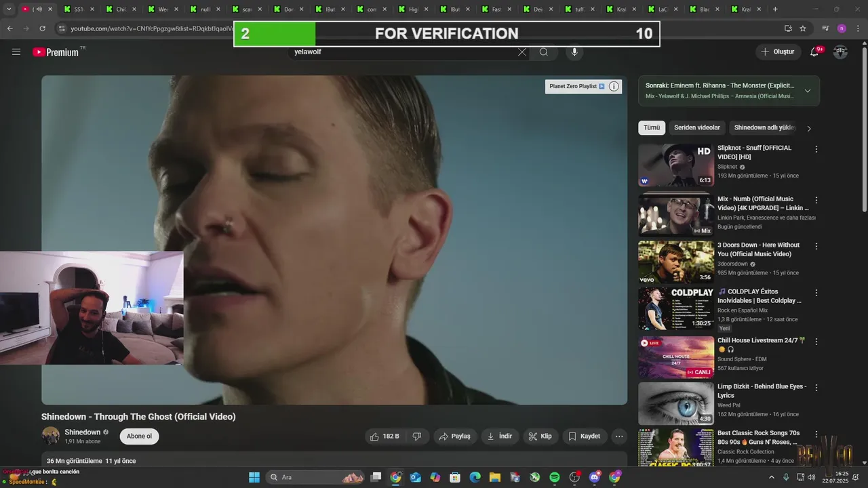
Task: Subscribe with the Abone ol button
Action: click(x=139, y=436)
